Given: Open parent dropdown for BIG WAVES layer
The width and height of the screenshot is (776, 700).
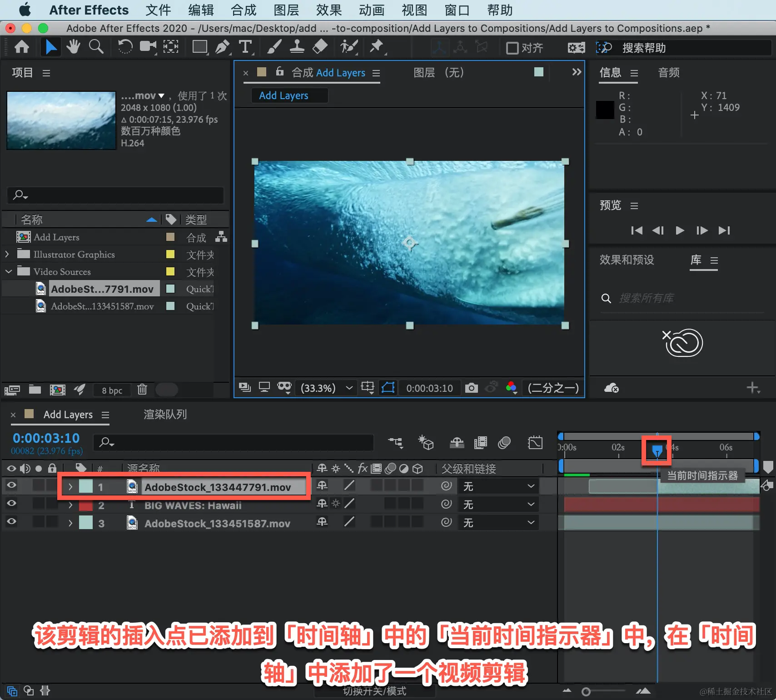Looking at the screenshot, I should [498, 505].
